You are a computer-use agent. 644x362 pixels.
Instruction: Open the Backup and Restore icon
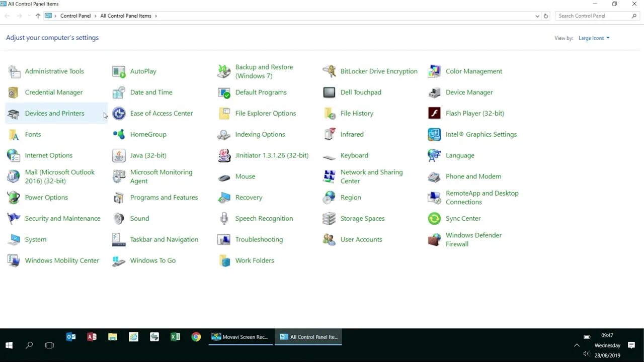224,71
